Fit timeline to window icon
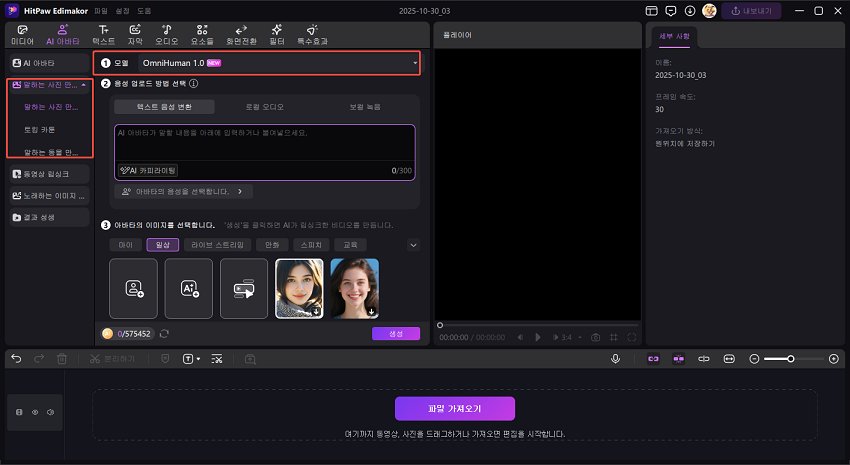The width and height of the screenshot is (850, 465). pyautogui.click(x=729, y=359)
